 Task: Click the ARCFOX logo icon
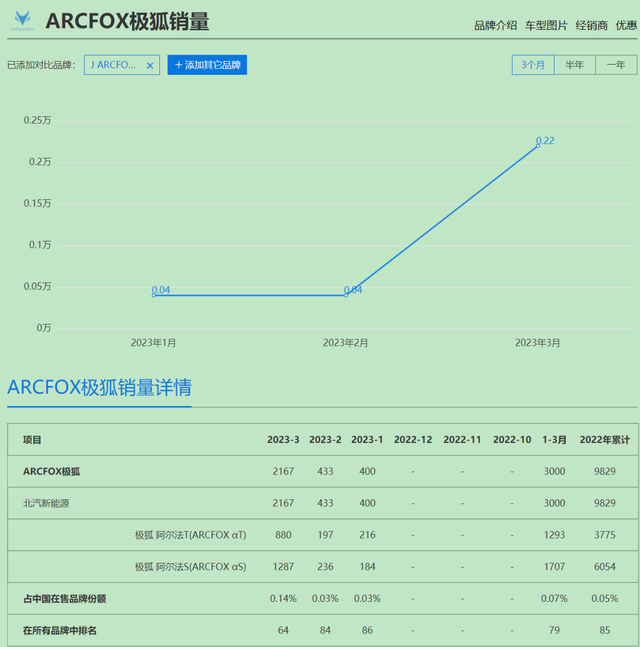[22, 21]
